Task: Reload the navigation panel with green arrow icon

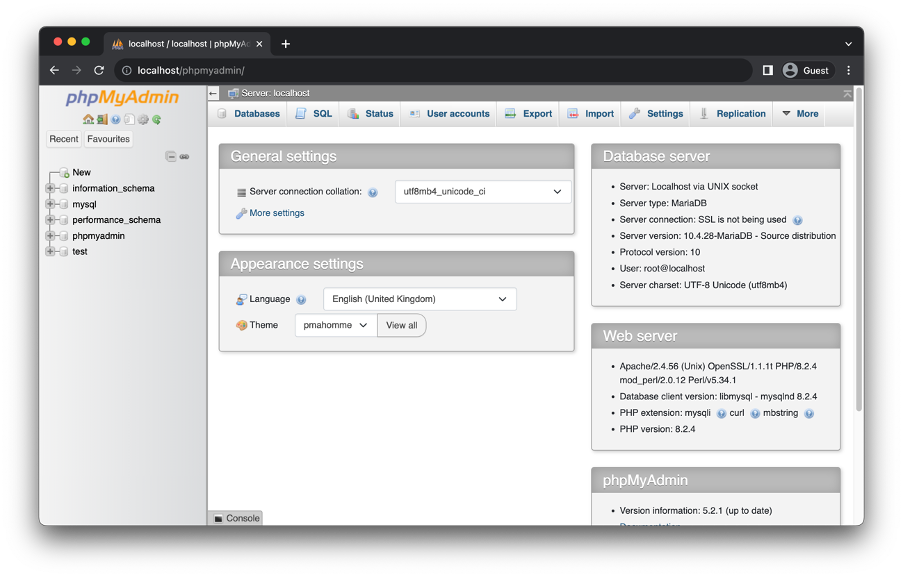Action: (x=156, y=119)
